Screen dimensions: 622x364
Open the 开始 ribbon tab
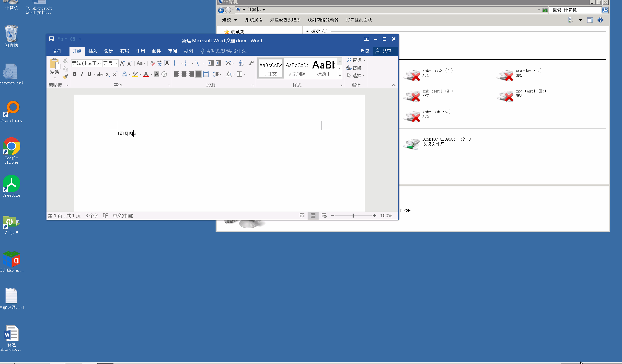[x=77, y=51]
